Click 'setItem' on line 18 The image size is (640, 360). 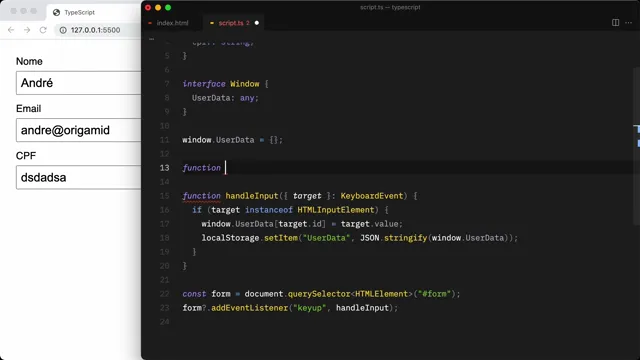(x=281, y=238)
